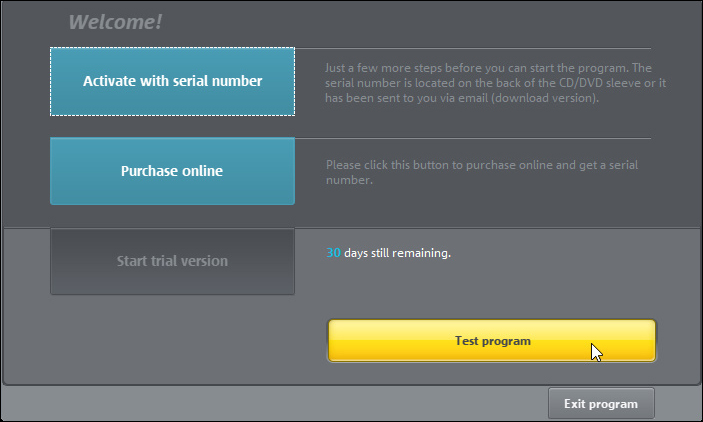Open the Purchase online option

(173, 171)
